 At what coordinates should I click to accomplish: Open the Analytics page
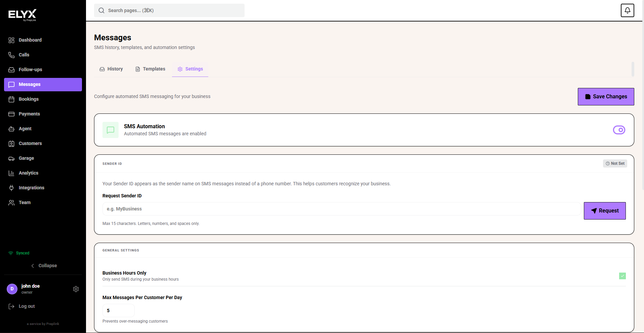[43, 173]
